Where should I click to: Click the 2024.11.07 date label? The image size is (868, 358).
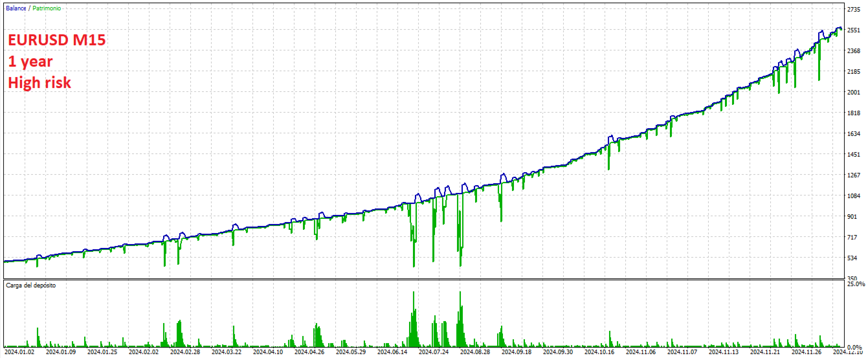[682, 353]
